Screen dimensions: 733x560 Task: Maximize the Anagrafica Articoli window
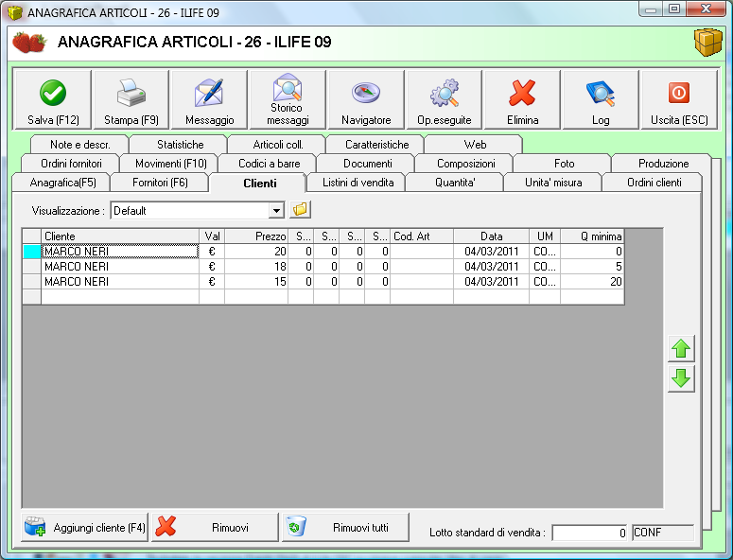674,9
